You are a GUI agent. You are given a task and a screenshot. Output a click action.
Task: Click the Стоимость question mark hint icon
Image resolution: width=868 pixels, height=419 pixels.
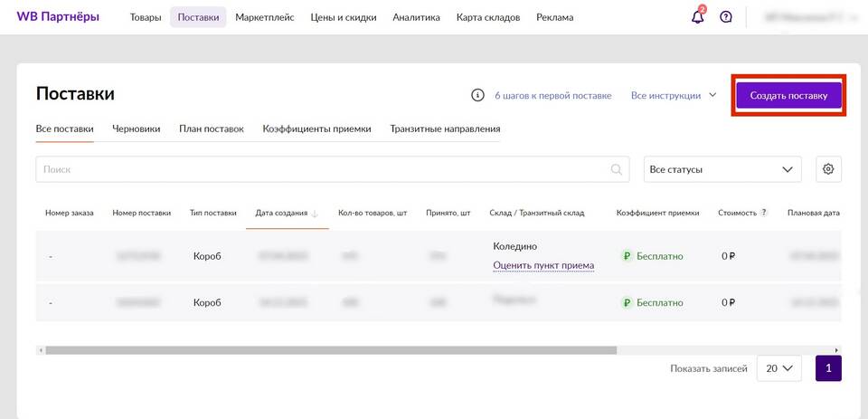pyautogui.click(x=764, y=213)
